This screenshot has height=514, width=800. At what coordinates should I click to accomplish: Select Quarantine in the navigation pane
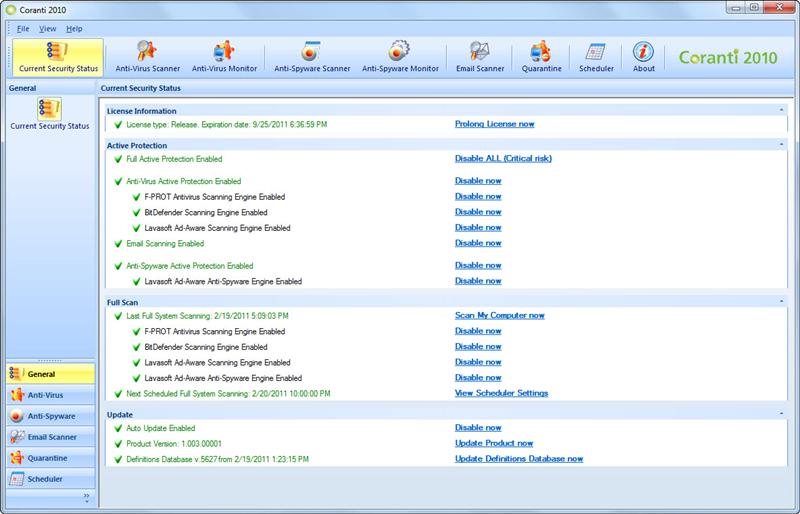tap(51, 457)
